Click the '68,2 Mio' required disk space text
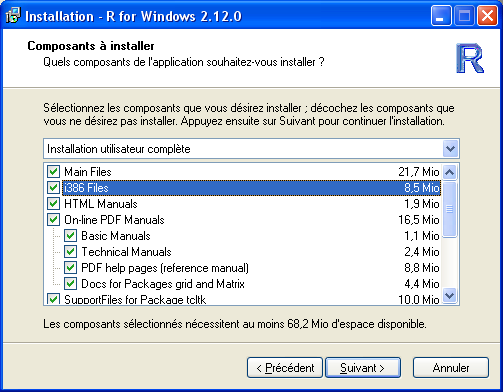Screen dimensions: 503x392 pos(308,324)
